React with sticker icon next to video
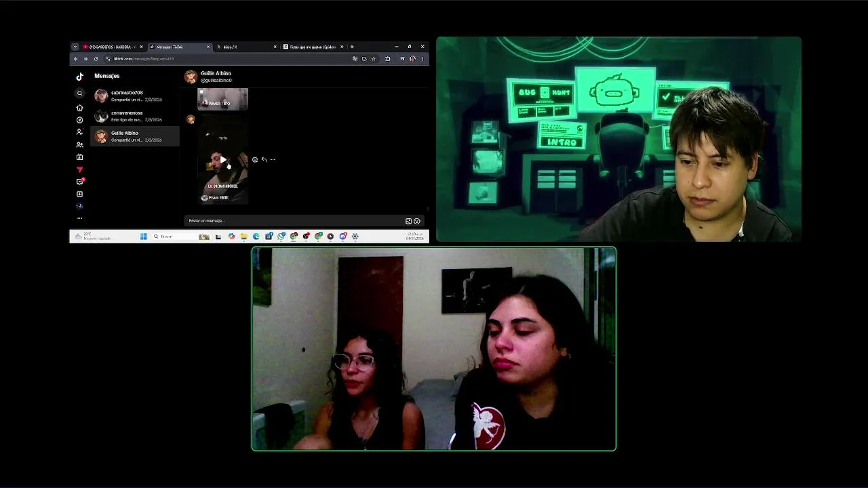The width and height of the screenshot is (868, 488). coord(255,160)
